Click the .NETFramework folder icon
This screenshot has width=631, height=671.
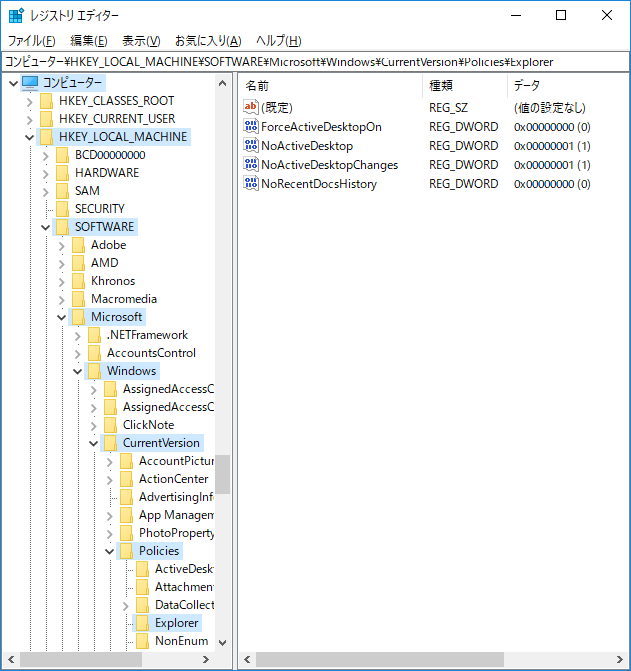tap(94, 335)
